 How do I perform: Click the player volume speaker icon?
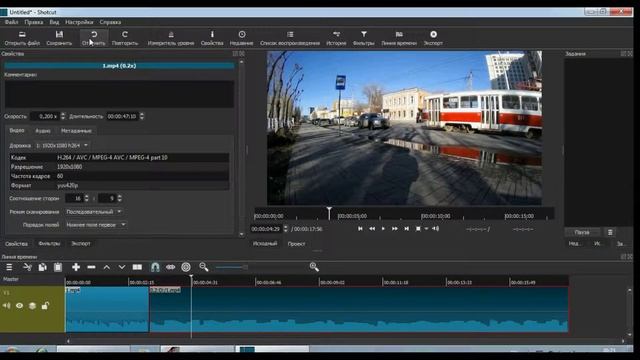coord(436,229)
